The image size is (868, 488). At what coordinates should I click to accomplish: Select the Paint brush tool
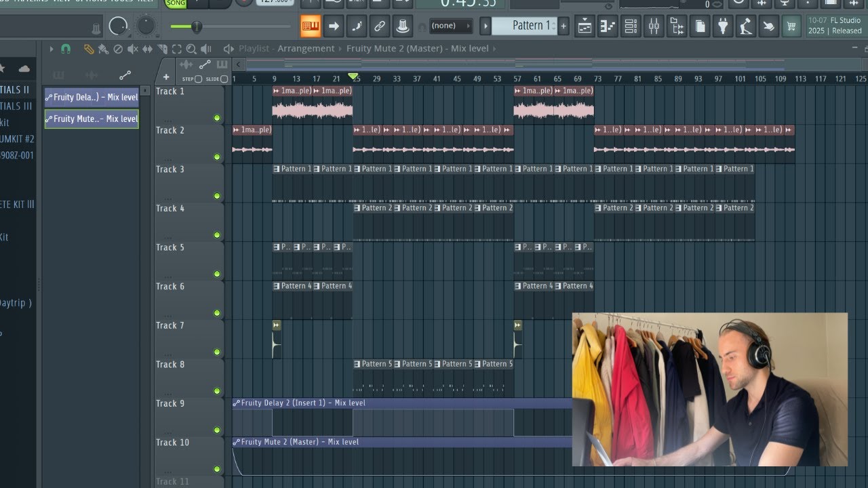click(103, 49)
